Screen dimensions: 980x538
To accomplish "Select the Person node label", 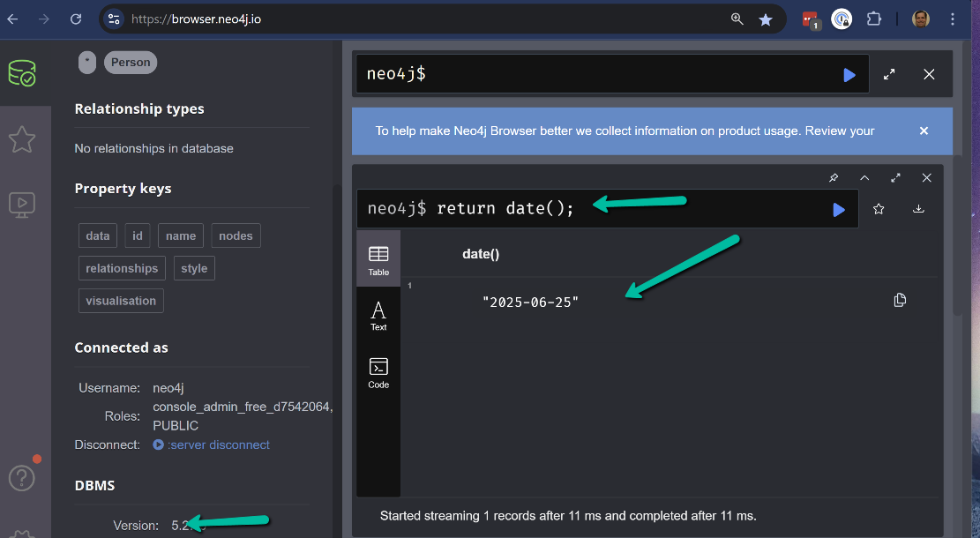I will pos(131,63).
